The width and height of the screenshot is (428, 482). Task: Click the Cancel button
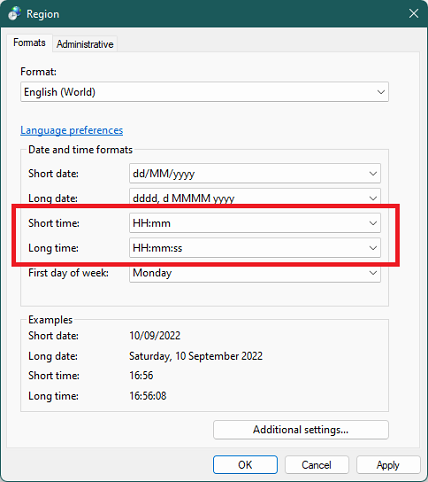coord(317,465)
